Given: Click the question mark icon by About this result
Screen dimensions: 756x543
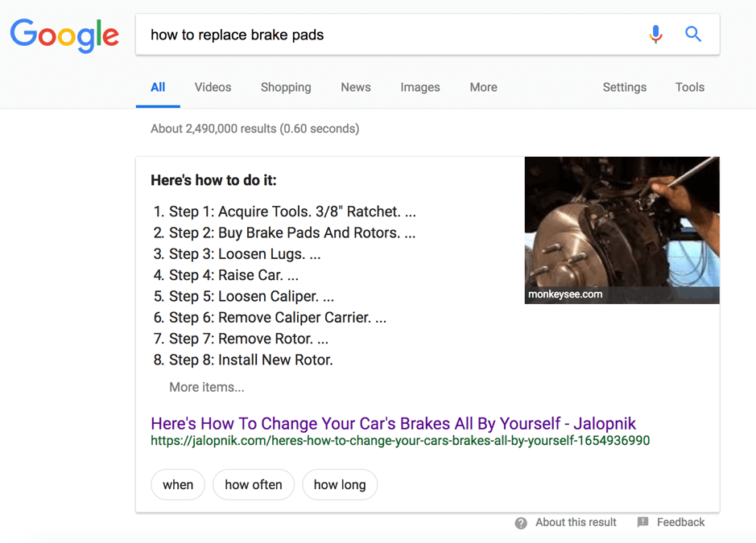Looking at the screenshot, I should click(521, 523).
